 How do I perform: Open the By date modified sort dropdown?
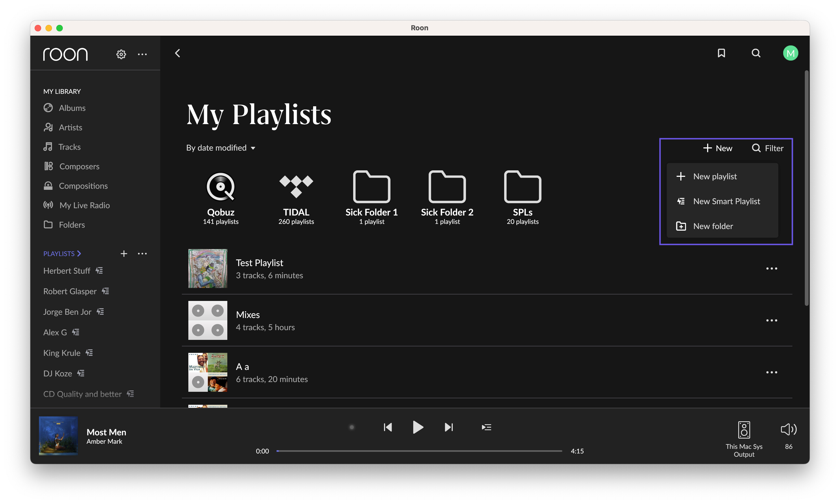click(221, 148)
